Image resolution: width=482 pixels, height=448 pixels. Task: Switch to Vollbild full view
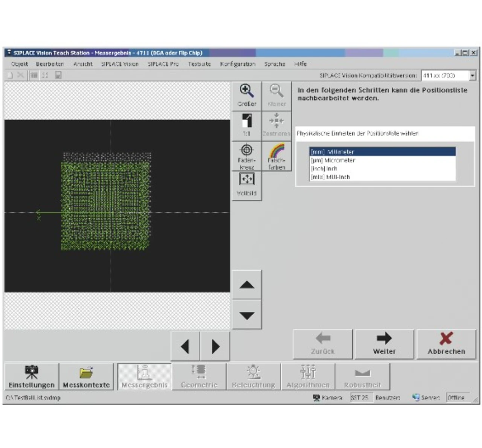click(247, 186)
